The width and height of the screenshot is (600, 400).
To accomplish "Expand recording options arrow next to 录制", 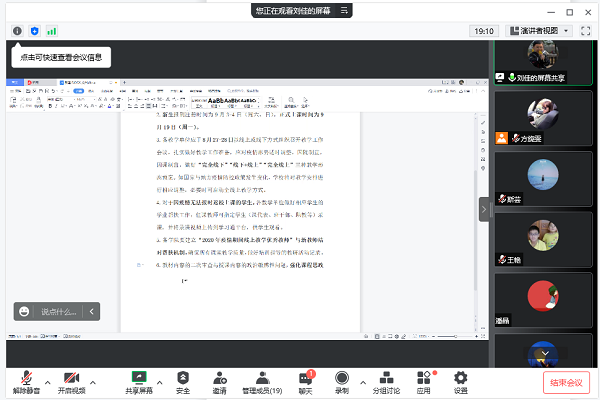I will click(x=363, y=382).
